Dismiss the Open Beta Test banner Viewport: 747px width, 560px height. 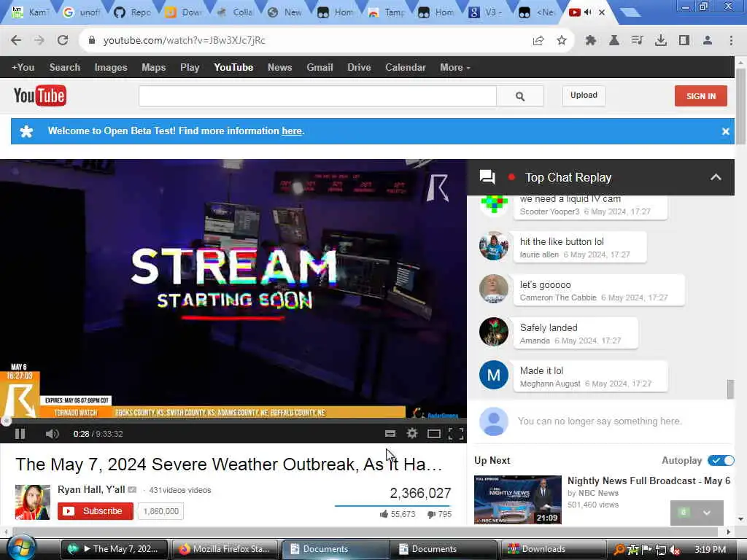click(725, 131)
